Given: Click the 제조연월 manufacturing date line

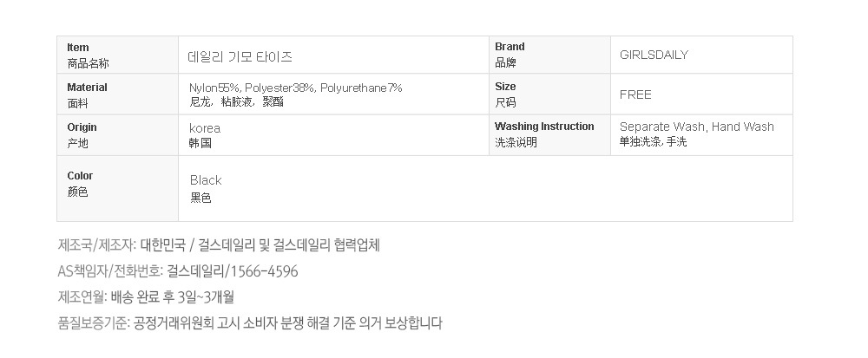Looking at the screenshot, I should (146, 298).
